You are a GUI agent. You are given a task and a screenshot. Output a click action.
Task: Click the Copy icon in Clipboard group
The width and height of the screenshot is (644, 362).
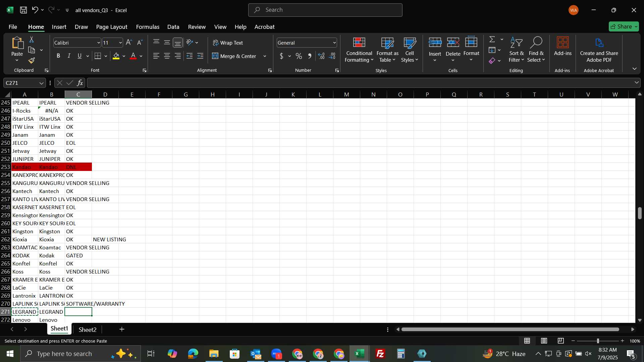32,50
